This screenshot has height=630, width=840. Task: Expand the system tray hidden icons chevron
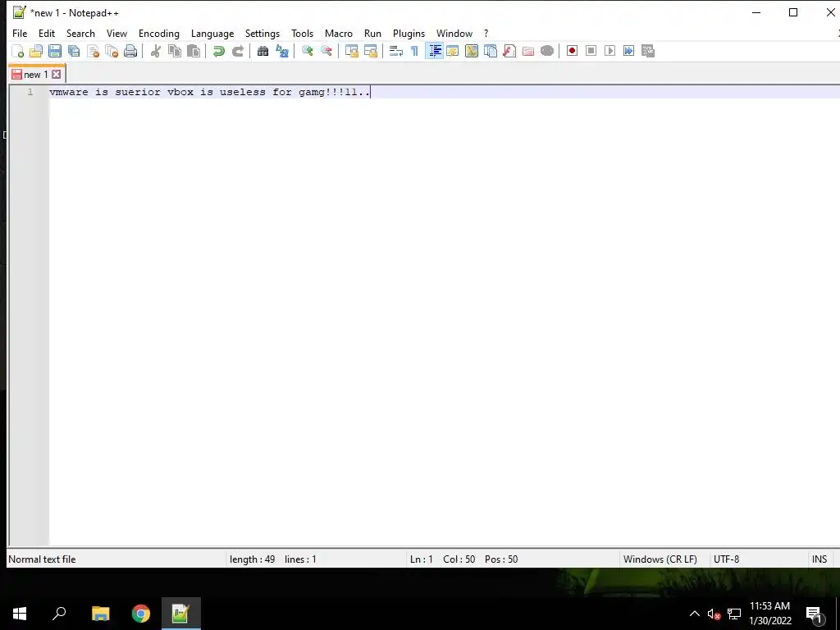[694, 614]
